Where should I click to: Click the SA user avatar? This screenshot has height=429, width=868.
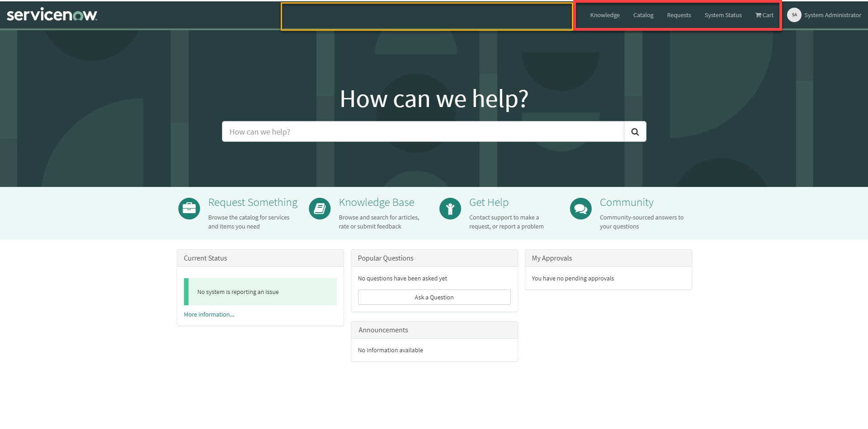click(794, 15)
